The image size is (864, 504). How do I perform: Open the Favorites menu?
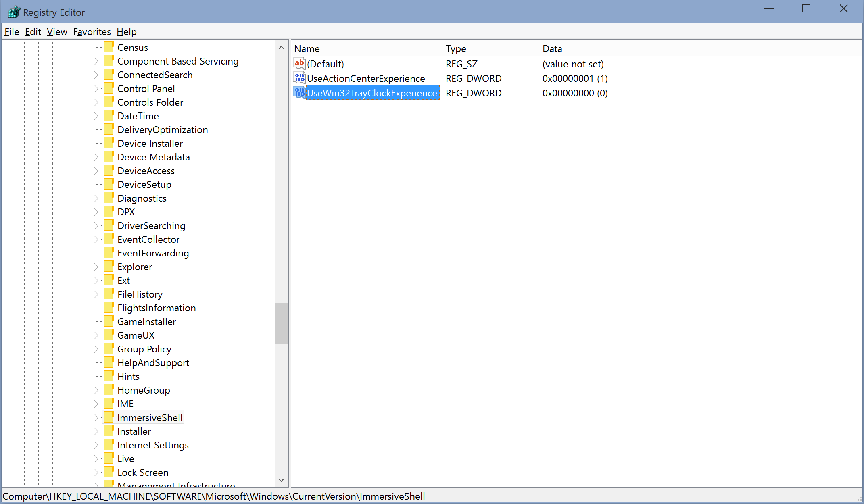pos(92,32)
